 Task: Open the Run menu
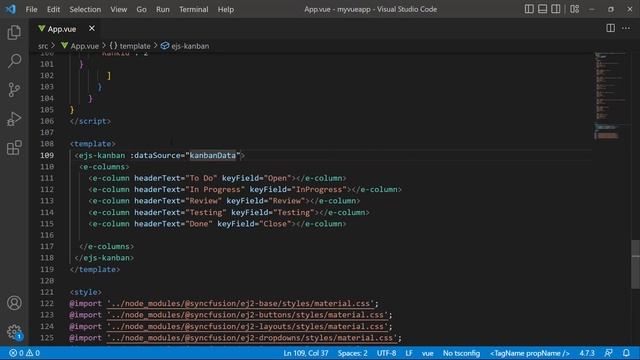[162, 9]
